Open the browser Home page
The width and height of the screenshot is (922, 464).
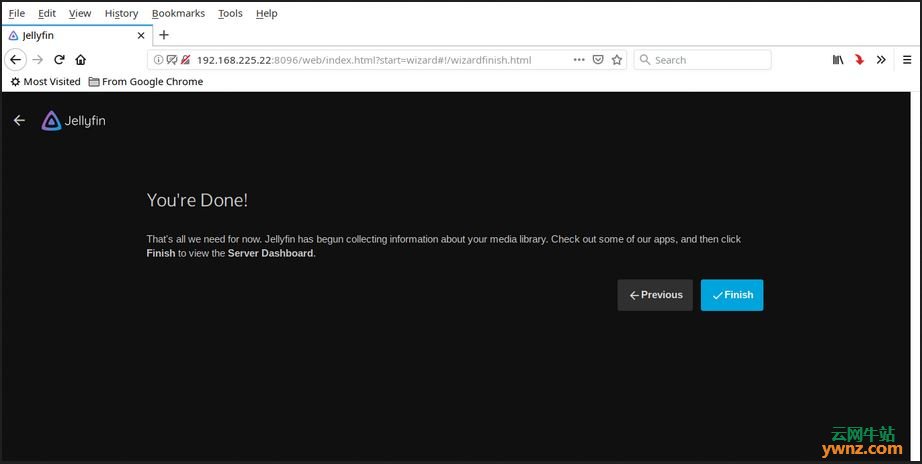coord(81,59)
